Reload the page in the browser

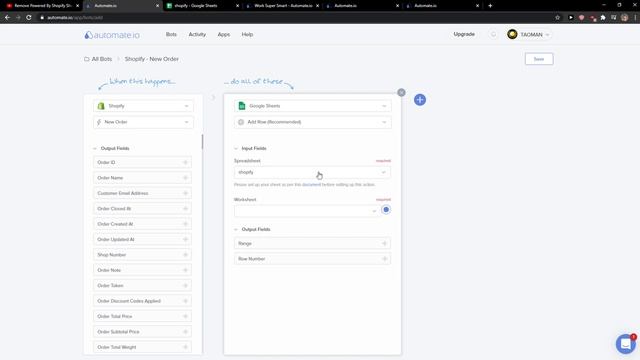click(29, 18)
